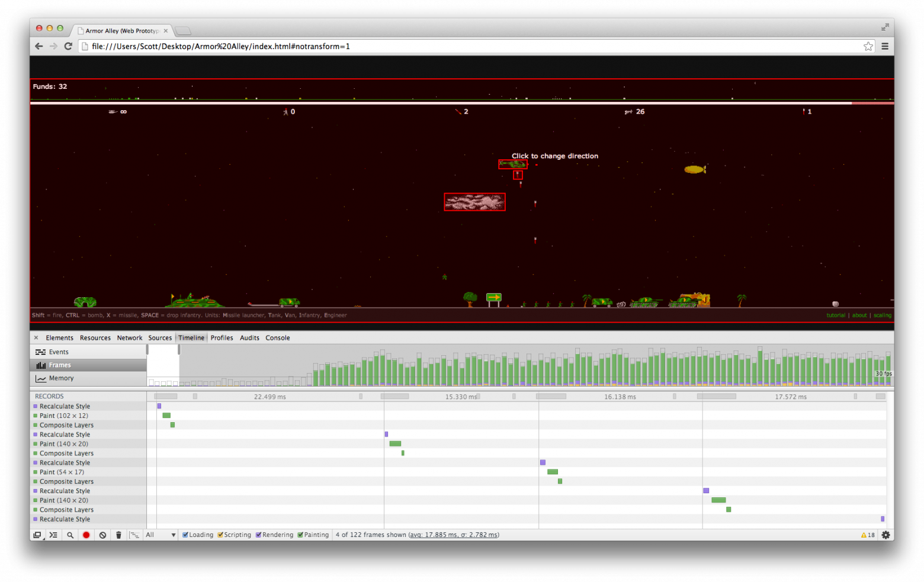Click the green helicopter sprite
The width and height of the screenshot is (924, 582).
click(513, 164)
